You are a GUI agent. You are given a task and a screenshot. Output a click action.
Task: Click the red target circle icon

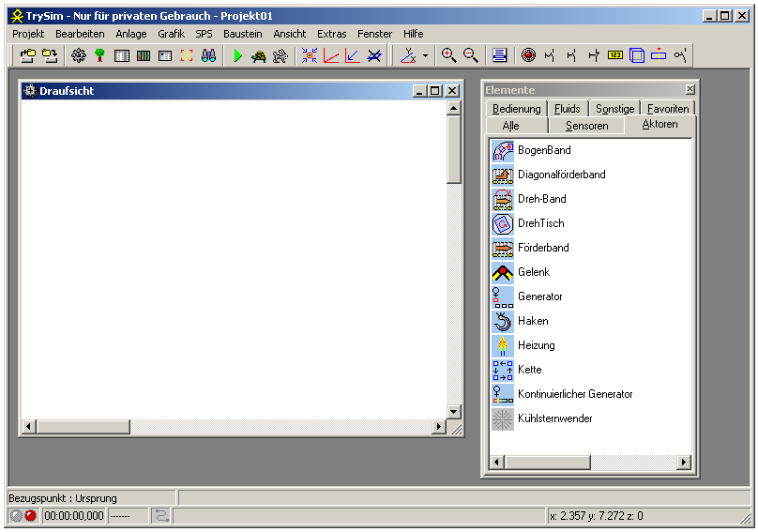(x=528, y=56)
